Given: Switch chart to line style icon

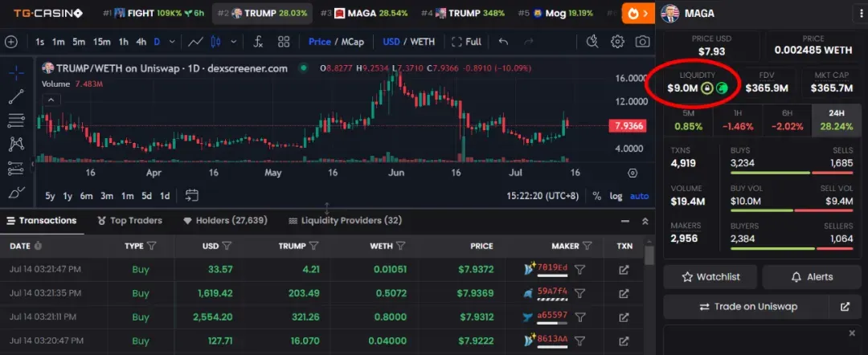Looking at the screenshot, I should pyautogui.click(x=194, y=42).
